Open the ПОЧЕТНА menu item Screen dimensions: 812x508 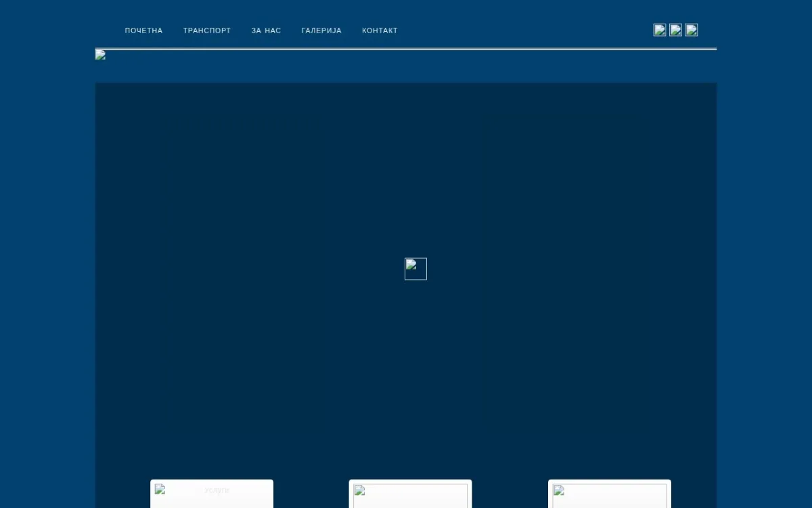(143, 30)
